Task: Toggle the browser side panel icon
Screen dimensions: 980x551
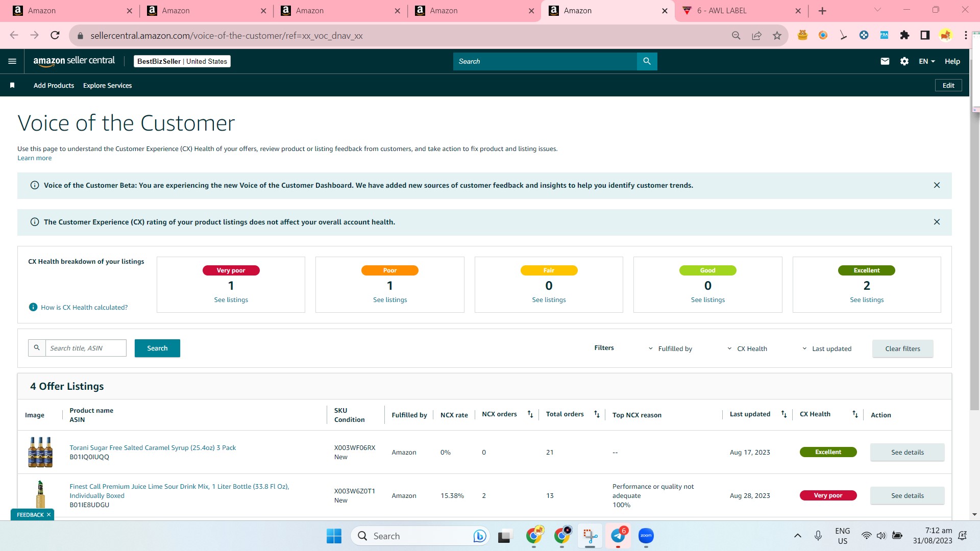Action: click(925, 35)
